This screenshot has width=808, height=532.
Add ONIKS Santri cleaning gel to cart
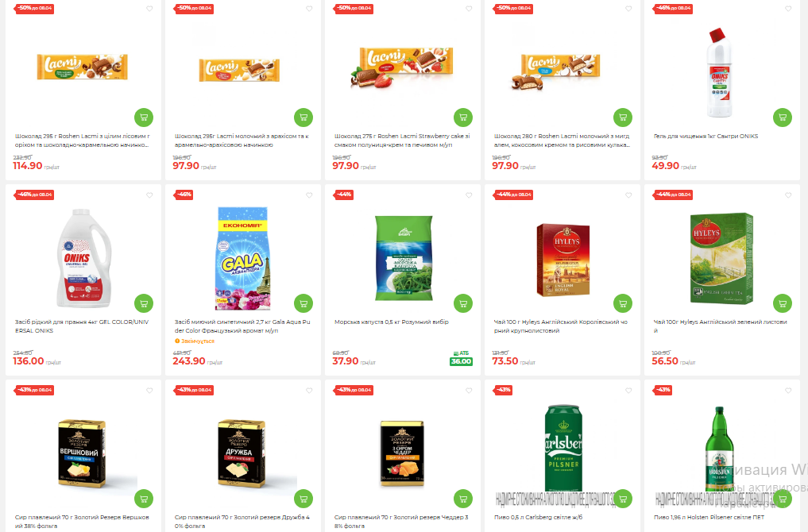(x=783, y=118)
